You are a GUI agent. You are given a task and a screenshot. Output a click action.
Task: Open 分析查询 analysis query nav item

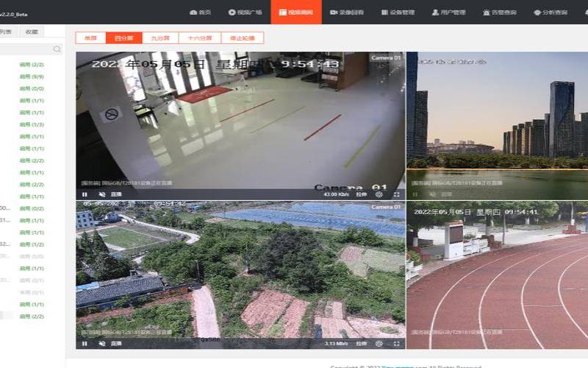tap(551, 13)
